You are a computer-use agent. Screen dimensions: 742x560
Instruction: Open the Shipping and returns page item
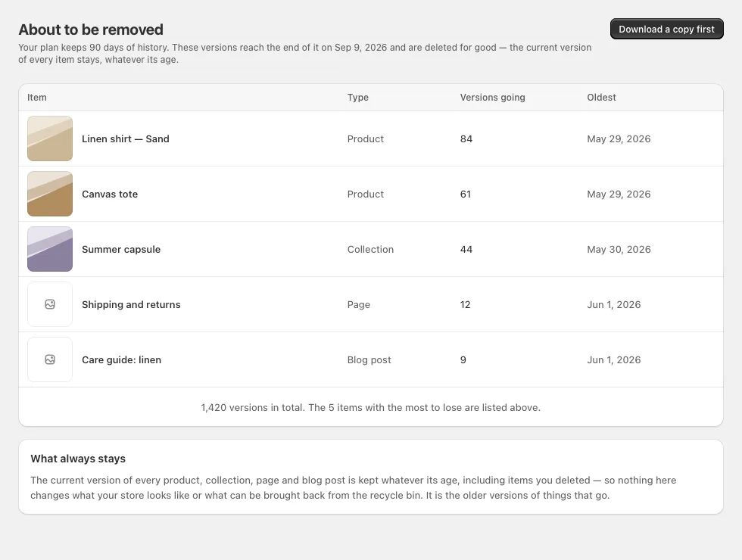(x=131, y=304)
